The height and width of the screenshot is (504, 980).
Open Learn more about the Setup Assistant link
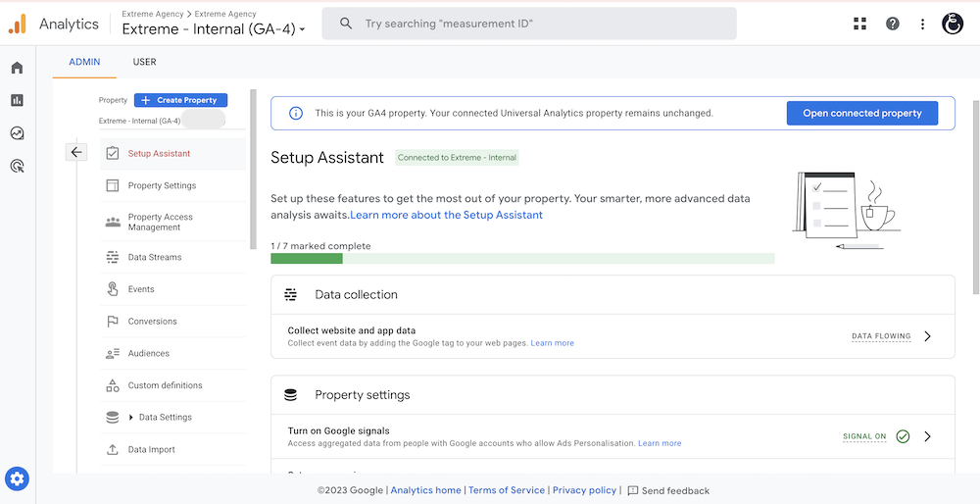(x=446, y=215)
